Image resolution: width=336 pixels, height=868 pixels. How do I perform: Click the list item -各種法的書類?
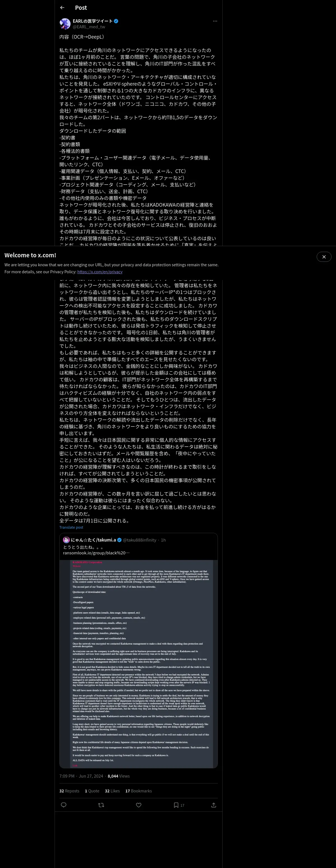point(74,151)
